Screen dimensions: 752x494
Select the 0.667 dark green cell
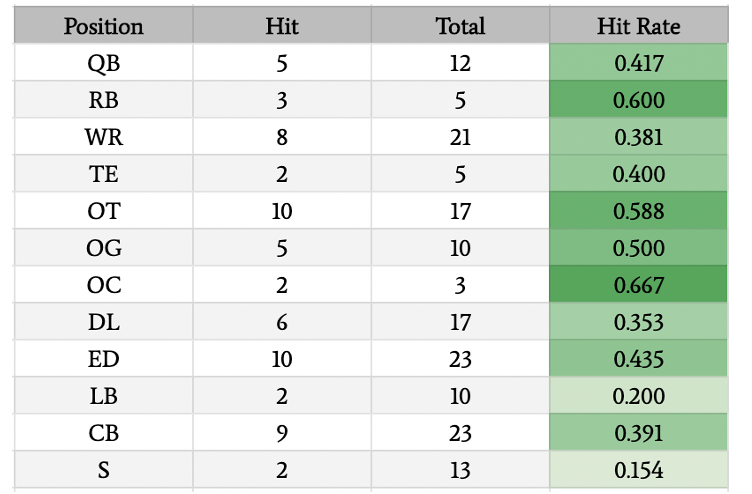[x=638, y=285]
